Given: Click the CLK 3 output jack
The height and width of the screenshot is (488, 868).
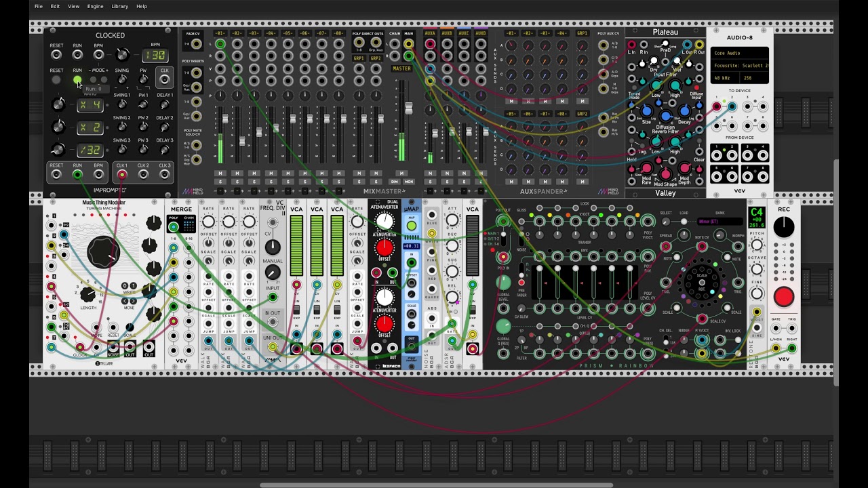Looking at the screenshot, I should pyautogui.click(x=164, y=175).
